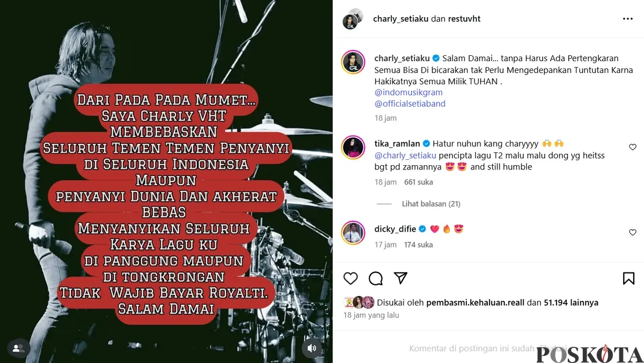Show tagged people icon on video

click(x=18, y=349)
